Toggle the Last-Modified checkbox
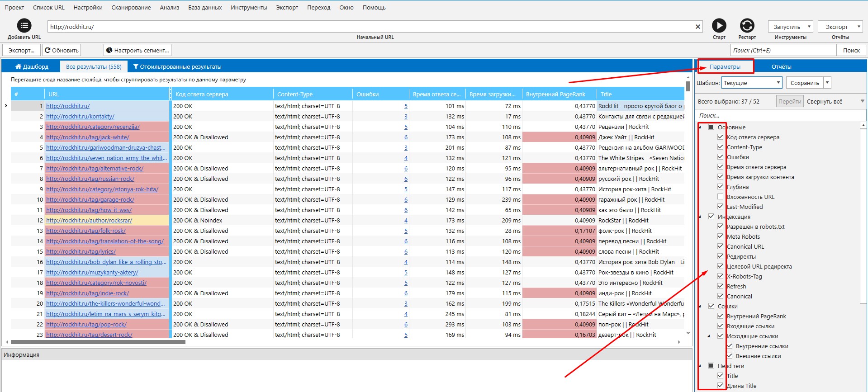This screenshot has width=868, height=392. [720, 207]
